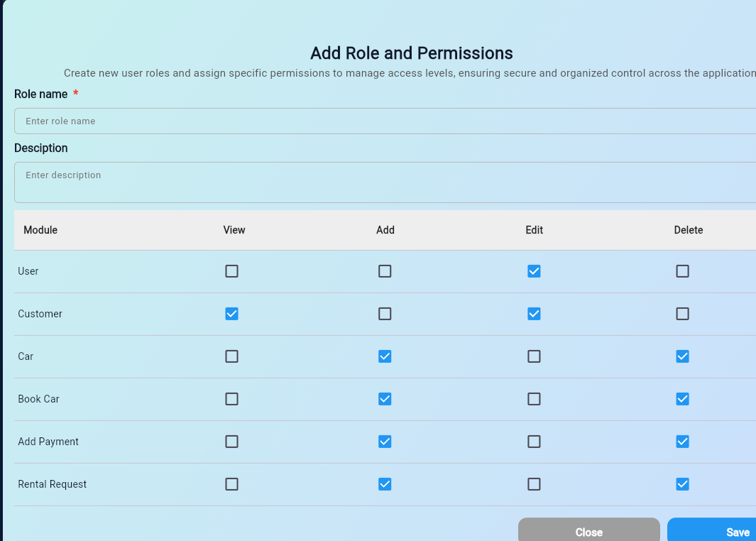Viewport: 756px width, 541px height.
Task: Uncheck Delete permission for Car module
Action: tap(682, 356)
